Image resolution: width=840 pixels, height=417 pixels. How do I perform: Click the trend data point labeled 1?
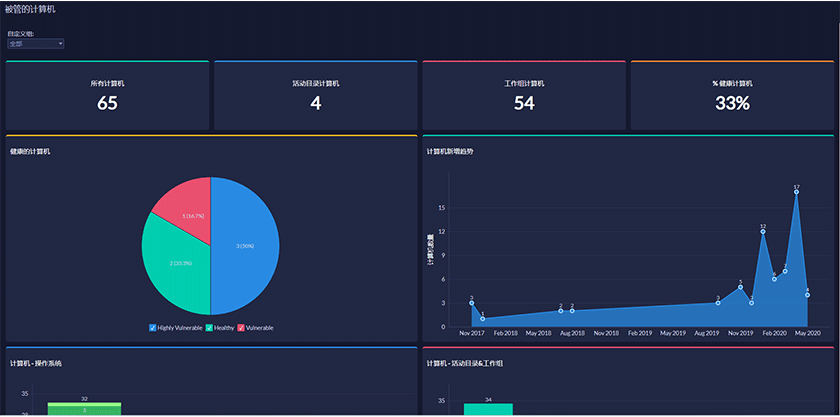(x=483, y=319)
